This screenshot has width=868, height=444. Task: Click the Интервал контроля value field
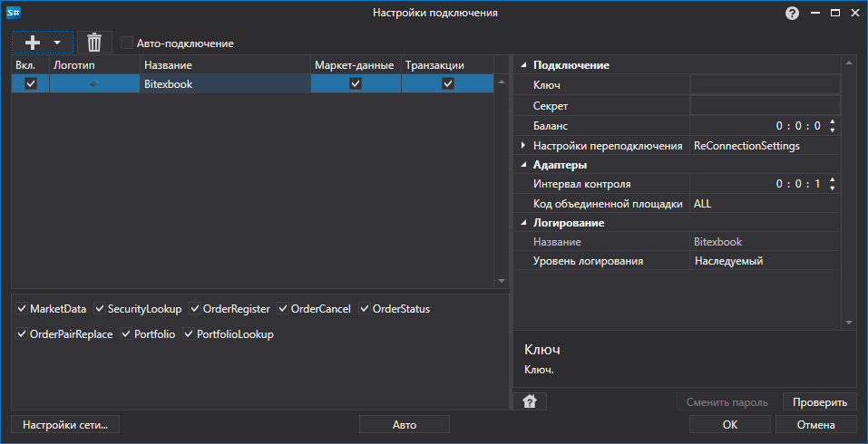tap(758, 184)
